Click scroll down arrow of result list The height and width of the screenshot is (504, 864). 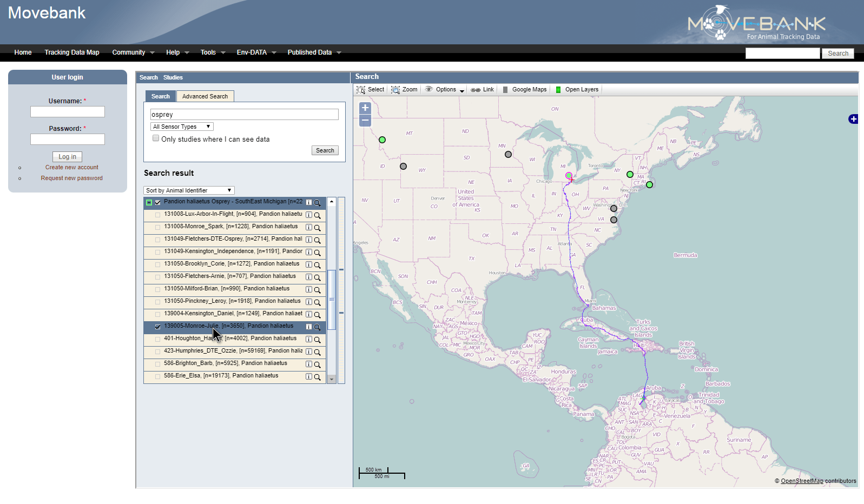(x=332, y=379)
